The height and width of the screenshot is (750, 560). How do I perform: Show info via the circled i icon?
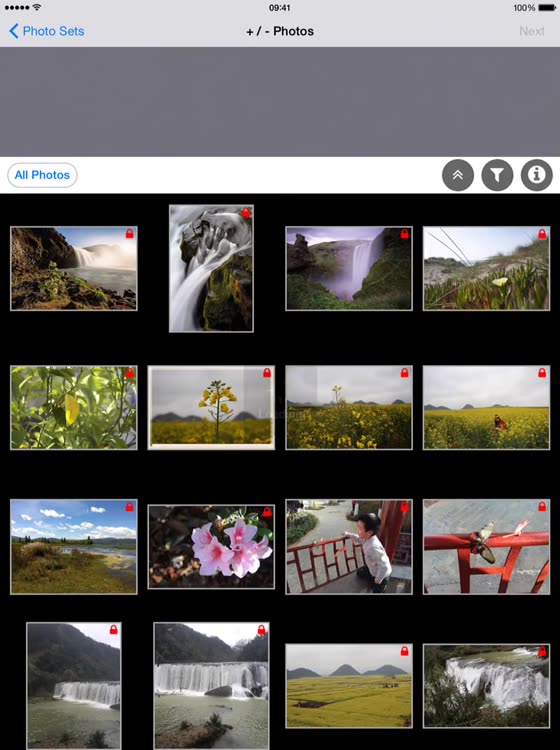tap(537, 175)
